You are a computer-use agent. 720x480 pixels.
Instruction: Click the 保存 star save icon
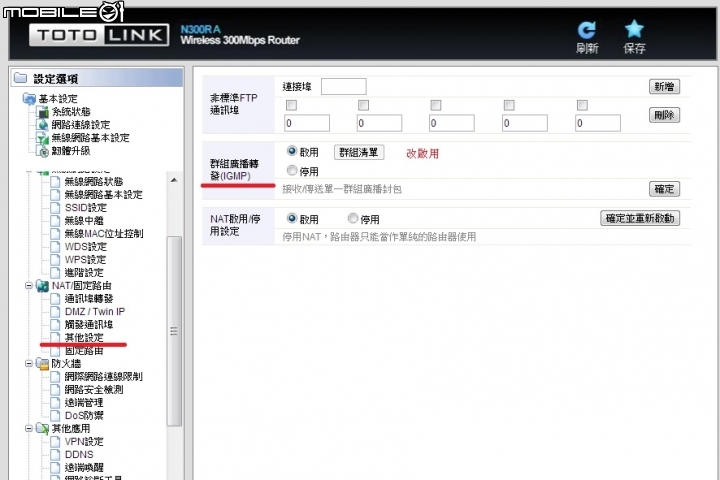pos(634,29)
